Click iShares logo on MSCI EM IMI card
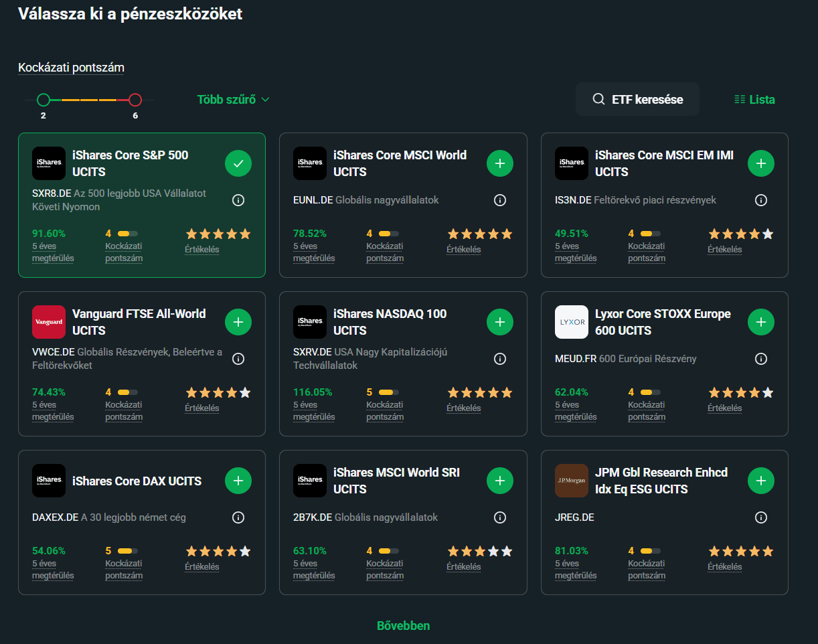 click(x=572, y=163)
